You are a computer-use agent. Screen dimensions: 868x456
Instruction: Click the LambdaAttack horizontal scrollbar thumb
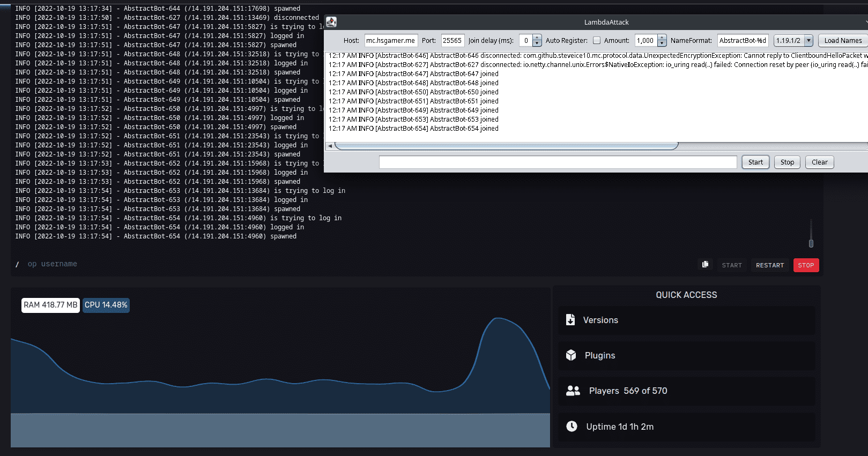(506, 146)
